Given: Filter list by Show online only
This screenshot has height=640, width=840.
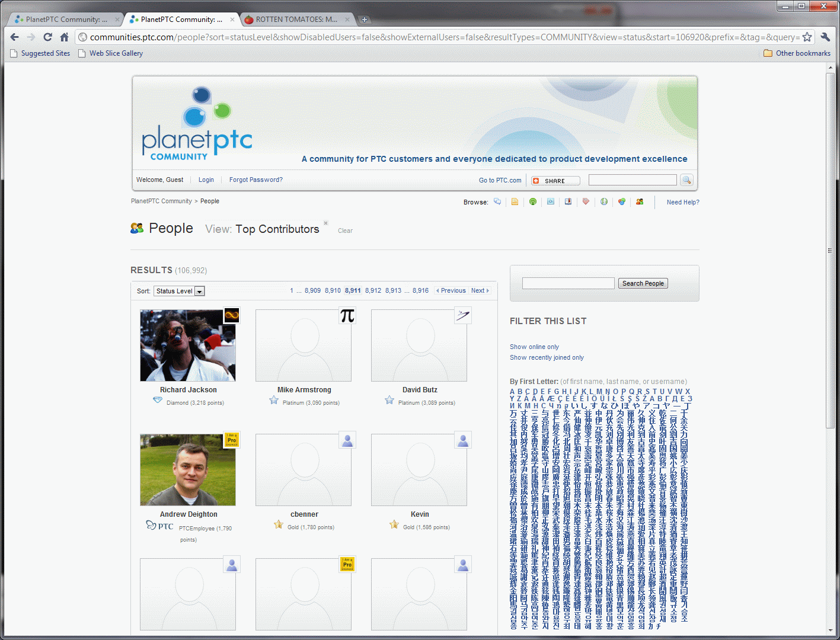Looking at the screenshot, I should click(x=534, y=347).
